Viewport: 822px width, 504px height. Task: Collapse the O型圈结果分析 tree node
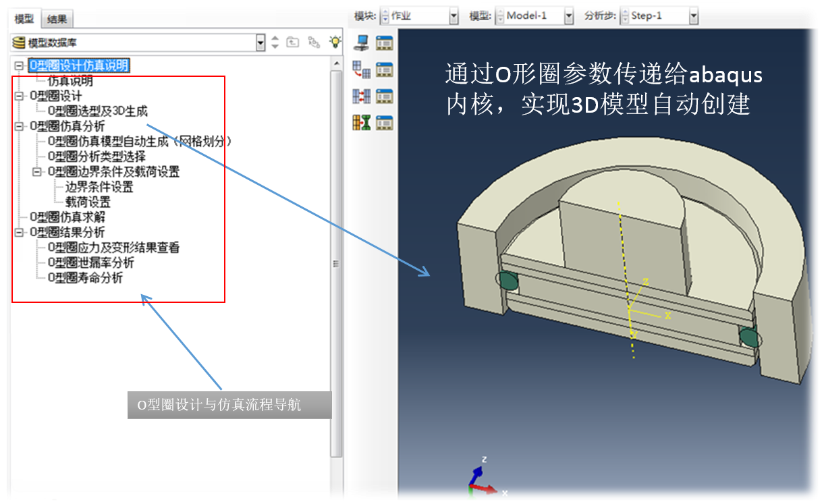tap(18, 233)
